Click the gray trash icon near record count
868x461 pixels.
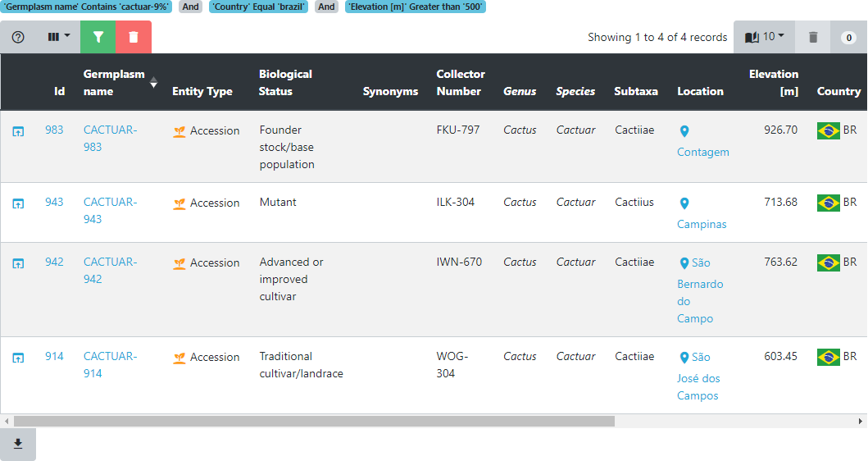pos(813,37)
